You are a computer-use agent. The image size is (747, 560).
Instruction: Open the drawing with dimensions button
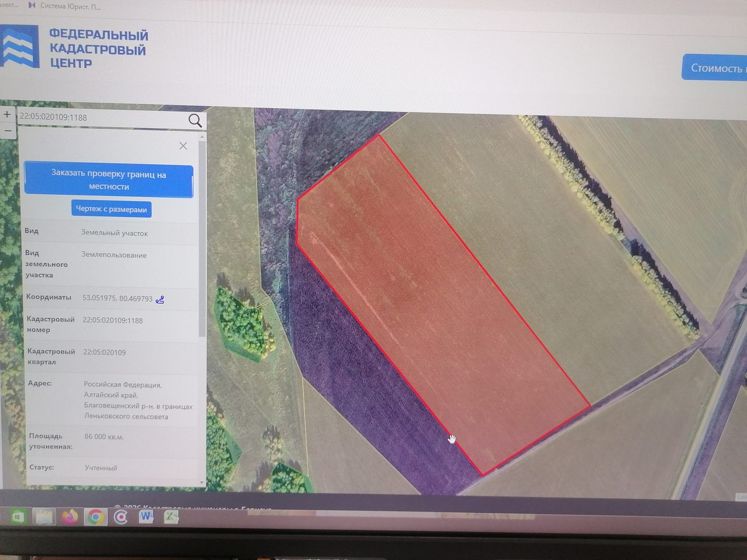click(x=112, y=209)
